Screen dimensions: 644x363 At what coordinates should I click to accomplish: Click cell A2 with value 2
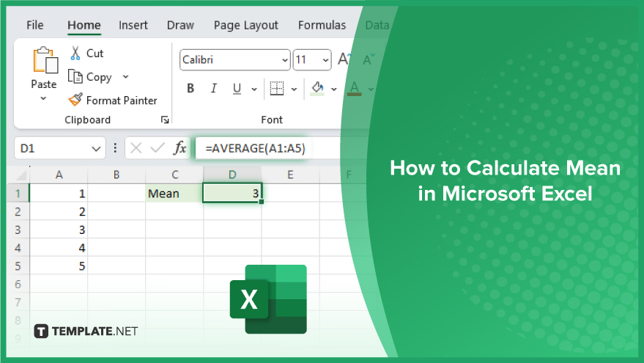click(59, 211)
